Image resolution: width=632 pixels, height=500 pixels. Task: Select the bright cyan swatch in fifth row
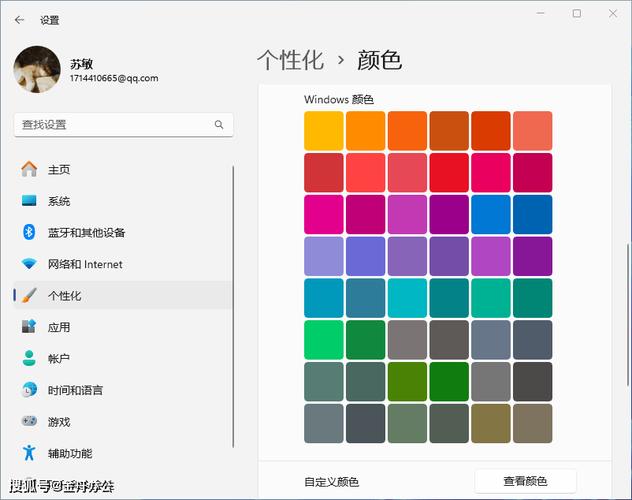click(x=407, y=298)
